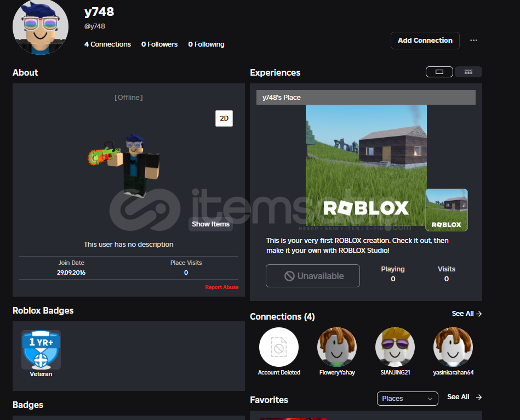Viewport: 520px width, 420px height.
Task: Open the 4 Connections list
Action: click(x=107, y=44)
